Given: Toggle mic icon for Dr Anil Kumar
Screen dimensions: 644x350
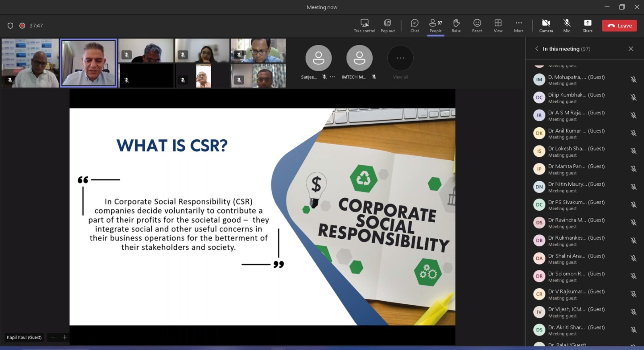Looking at the screenshot, I should click(633, 133).
